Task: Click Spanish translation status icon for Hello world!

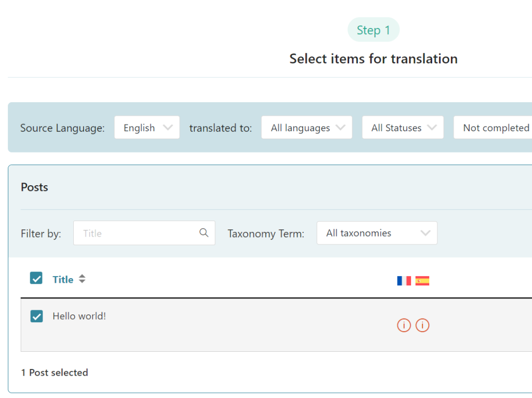Action: (x=422, y=325)
